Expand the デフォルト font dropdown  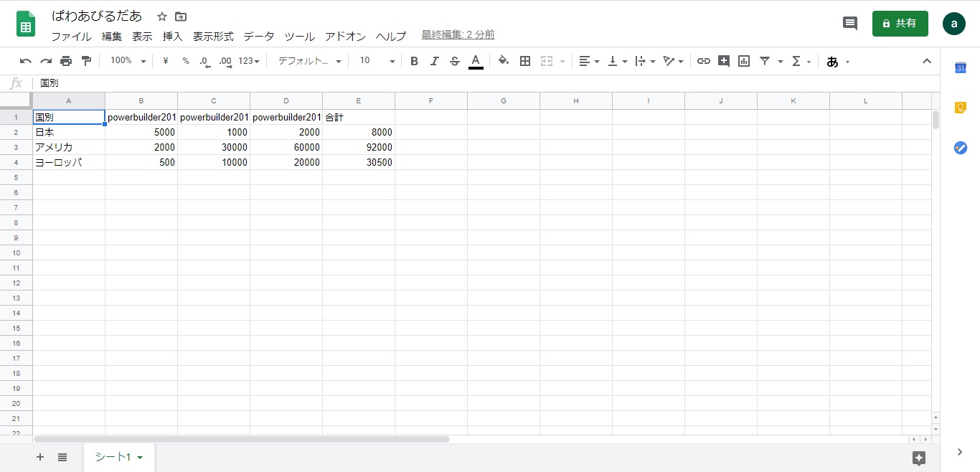pos(309,61)
